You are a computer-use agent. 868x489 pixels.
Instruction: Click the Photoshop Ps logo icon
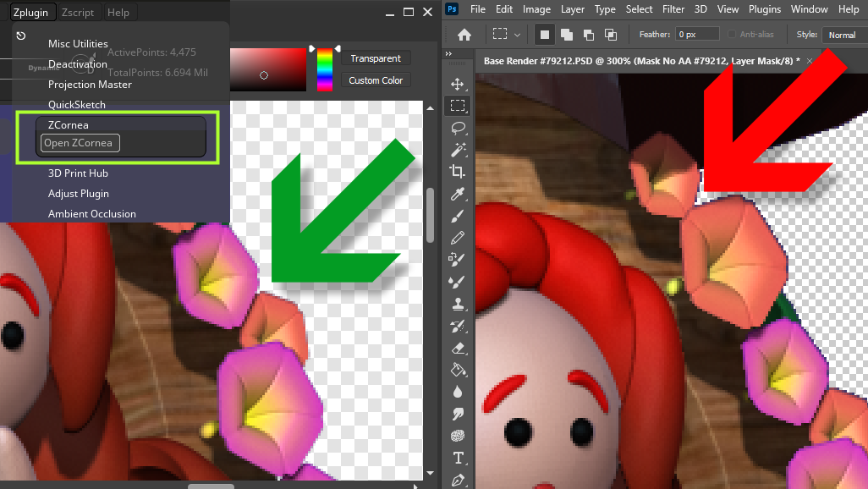(x=453, y=8)
